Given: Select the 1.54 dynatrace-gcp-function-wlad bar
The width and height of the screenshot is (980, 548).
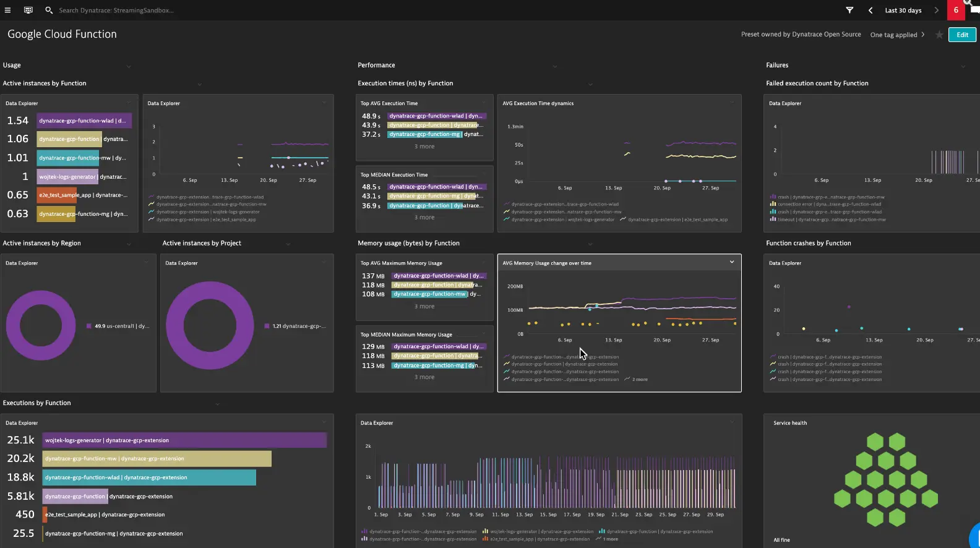Looking at the screenshot, I should pos(84,121).
